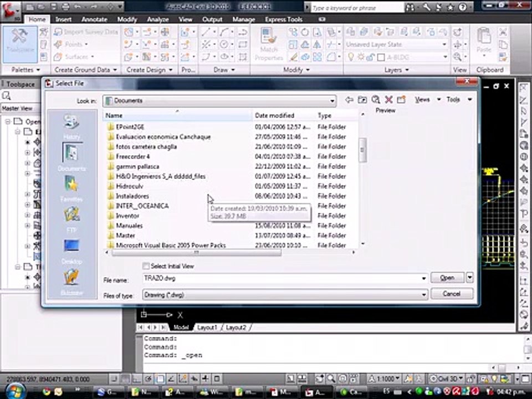Toggle the layer freeze sun icon
The image size is (532, 399).
coord(361,57)
